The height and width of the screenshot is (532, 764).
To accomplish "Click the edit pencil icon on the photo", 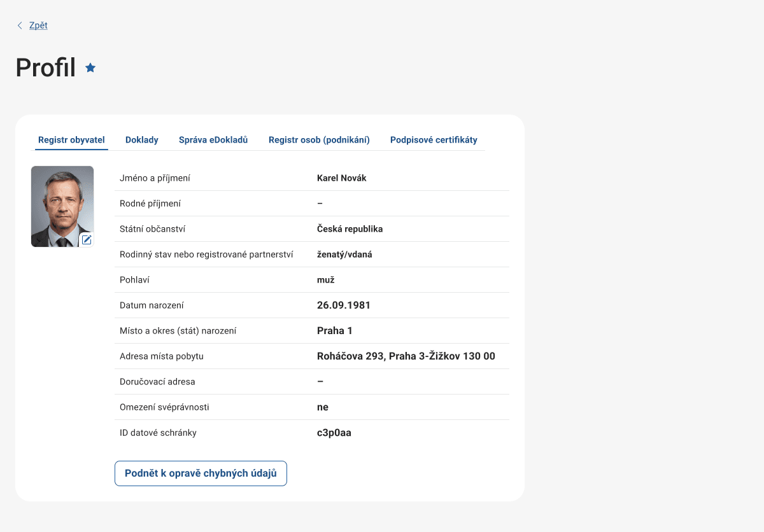I will [87, 239].
